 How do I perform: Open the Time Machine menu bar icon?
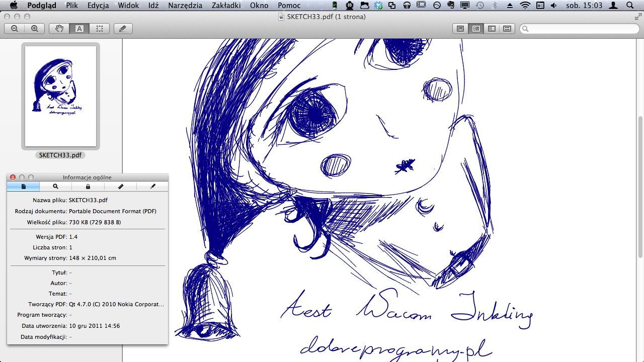(x=480, y=6)
